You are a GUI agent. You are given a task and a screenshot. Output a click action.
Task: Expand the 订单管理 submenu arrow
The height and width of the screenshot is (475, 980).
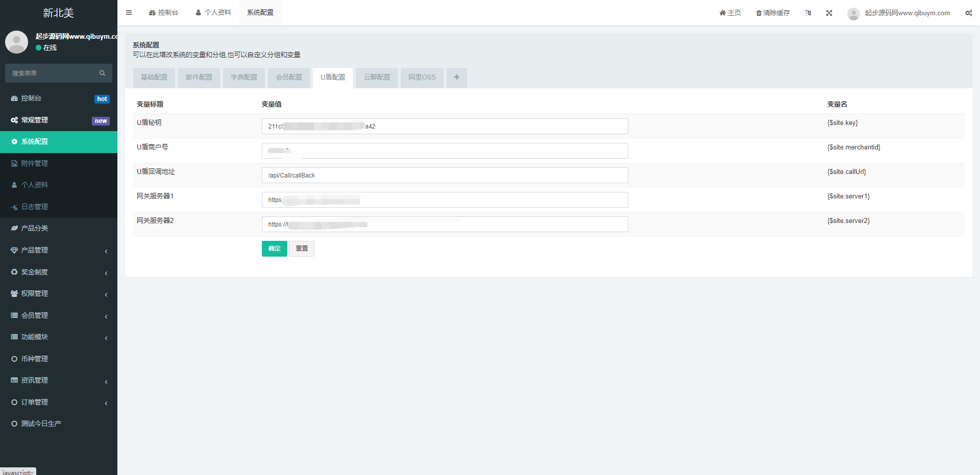106,403
